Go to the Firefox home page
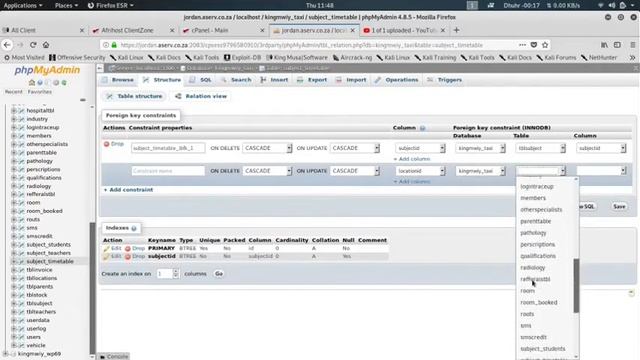Screen dimensions: 640x360 46,45
